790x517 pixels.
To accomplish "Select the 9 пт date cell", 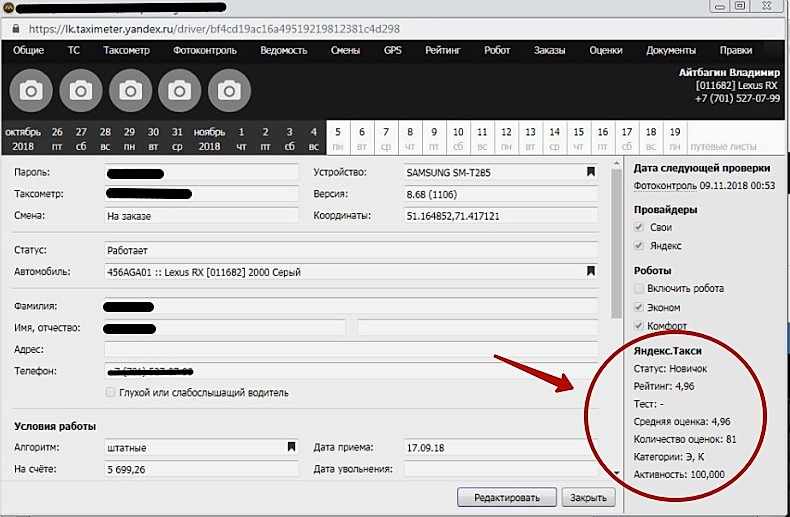I will [x=434, y=139].
